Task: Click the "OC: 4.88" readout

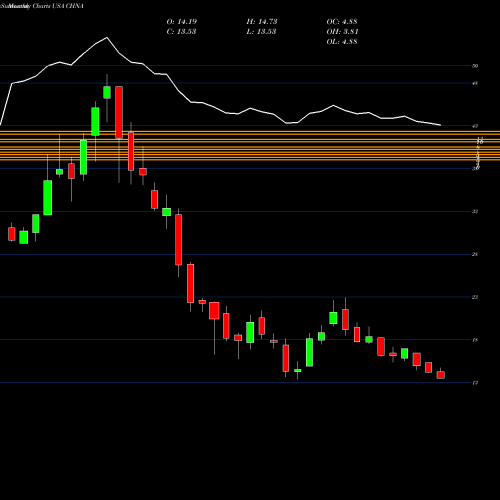Action: click(x=342, y=22)
